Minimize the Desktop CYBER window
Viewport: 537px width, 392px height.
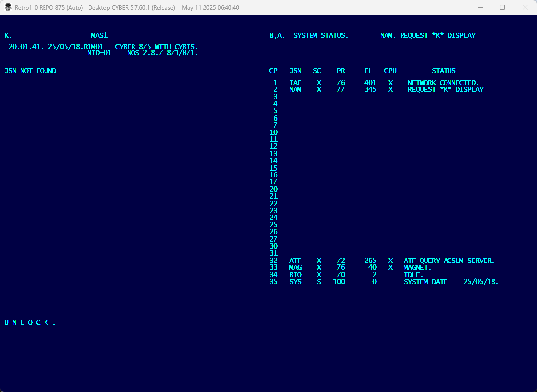coord(479,8)
